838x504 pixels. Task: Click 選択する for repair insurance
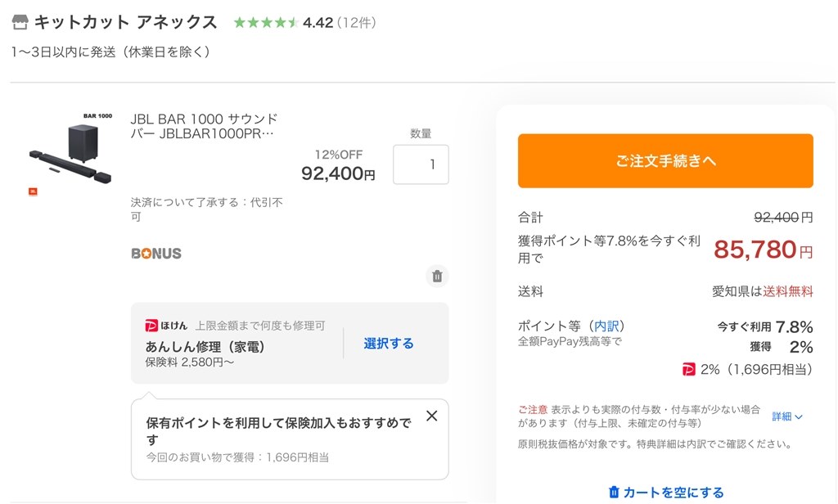pos(389,344)
